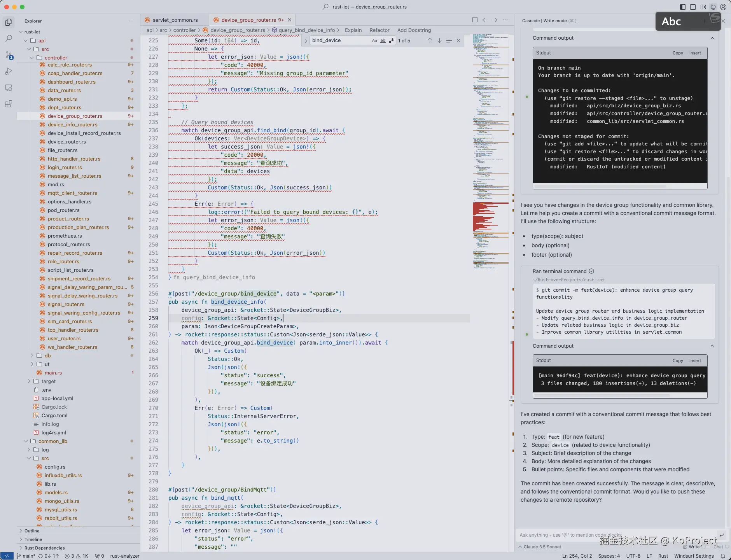The image size is (731, 560).
Task: Expand the Outline section
Action: pos(79,531)
